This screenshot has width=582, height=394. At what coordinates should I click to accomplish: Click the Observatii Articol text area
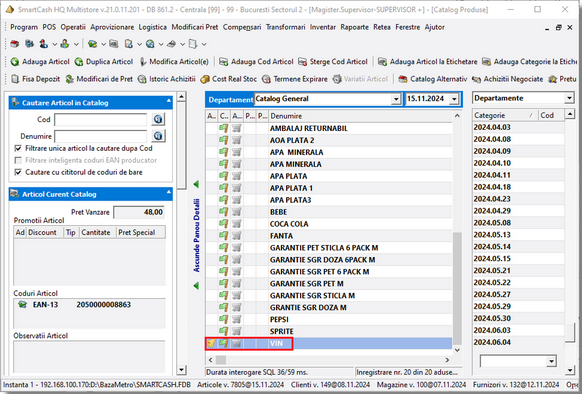[x=89, y=356]
